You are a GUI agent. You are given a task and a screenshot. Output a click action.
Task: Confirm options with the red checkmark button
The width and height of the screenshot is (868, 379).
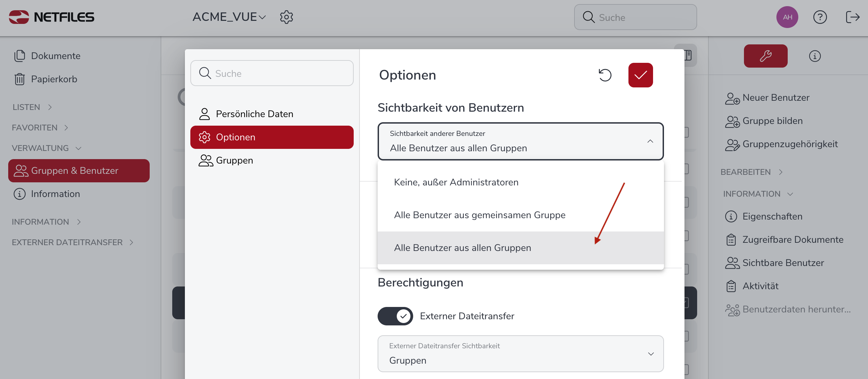(x=640, y=75)
